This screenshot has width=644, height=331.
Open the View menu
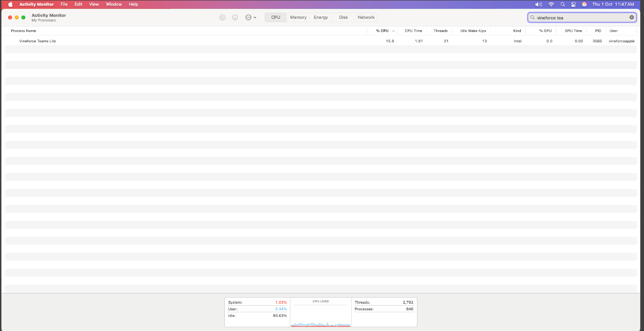[94, 4]
